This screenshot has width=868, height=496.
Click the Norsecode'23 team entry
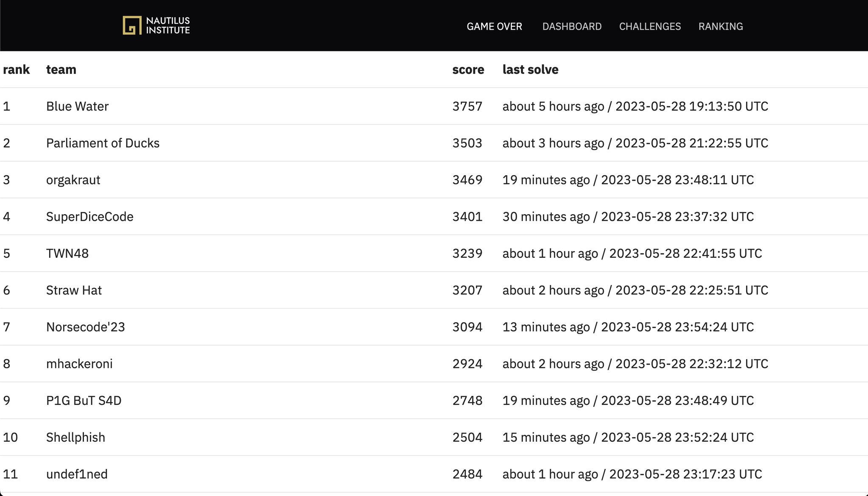click(x=85, y=327)
